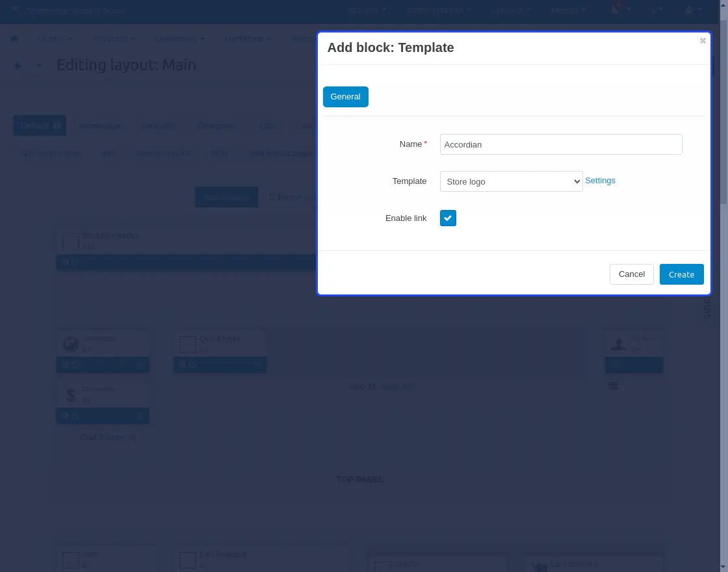Expand the dropdown next to the back arrow
Screen dimensions: 728x572
tap(38, 66)
